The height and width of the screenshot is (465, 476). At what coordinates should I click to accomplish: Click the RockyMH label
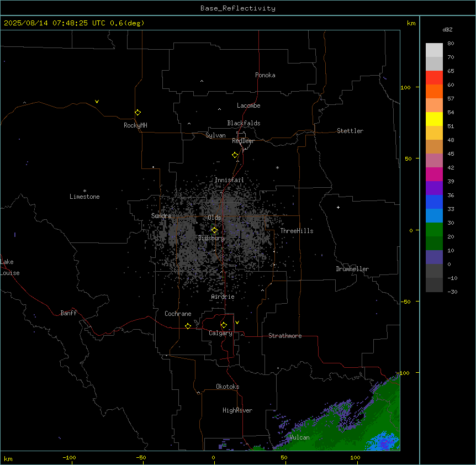click(x=135, y=125)
